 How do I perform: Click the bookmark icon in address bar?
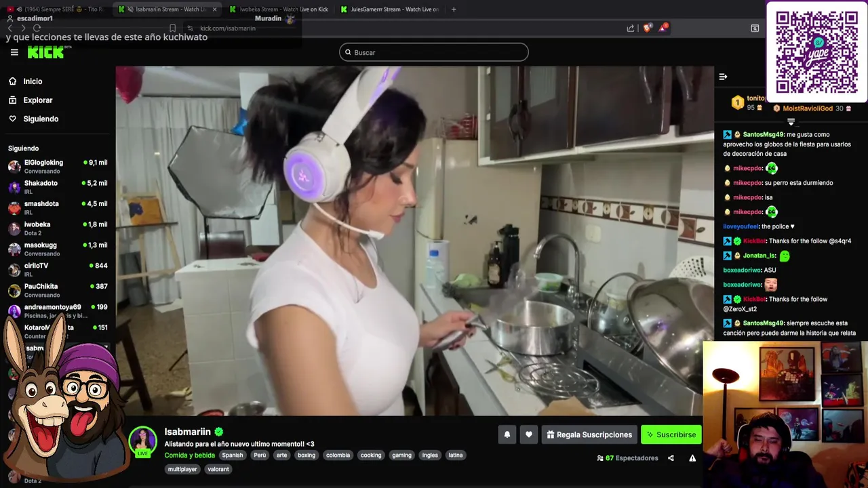pos(172,28)
